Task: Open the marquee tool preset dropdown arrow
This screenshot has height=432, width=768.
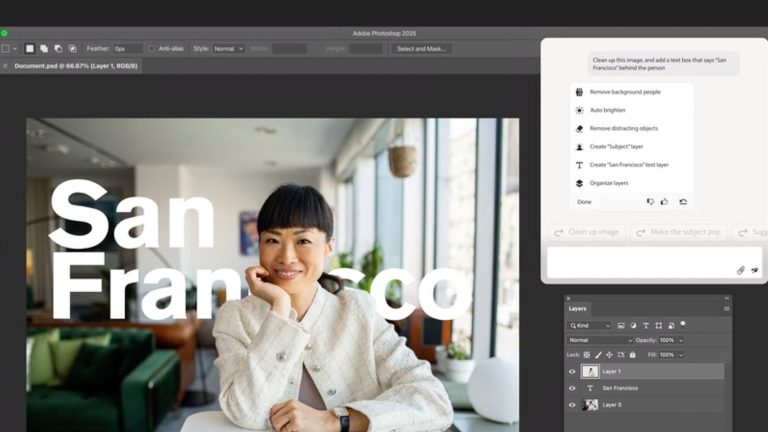Action: coord(15,48)
